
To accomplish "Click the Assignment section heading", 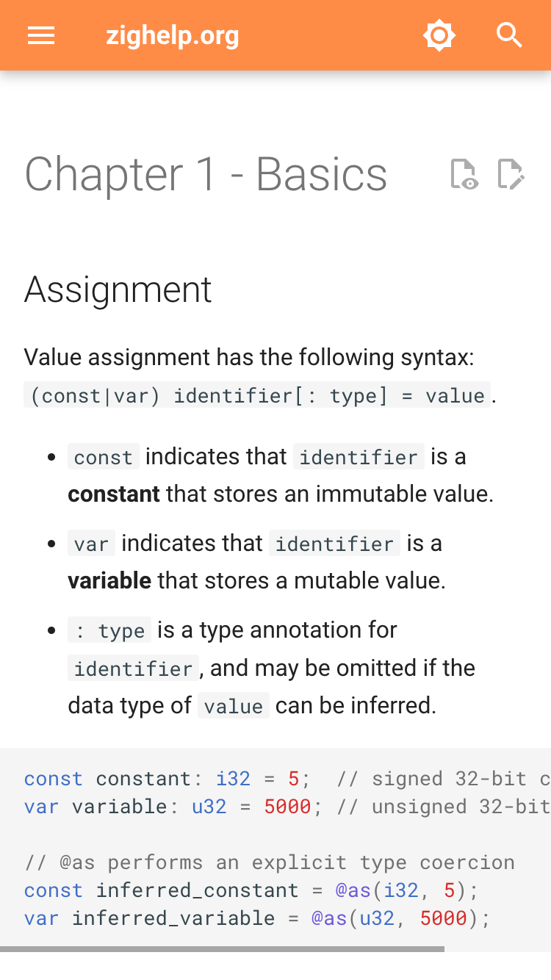I will (x=118, y=289).
